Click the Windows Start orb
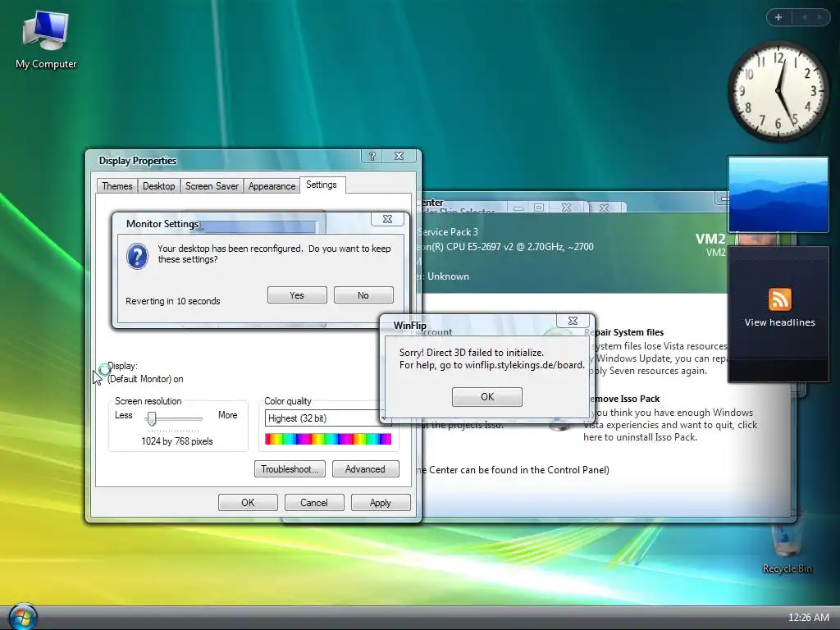 click(22, 617)
